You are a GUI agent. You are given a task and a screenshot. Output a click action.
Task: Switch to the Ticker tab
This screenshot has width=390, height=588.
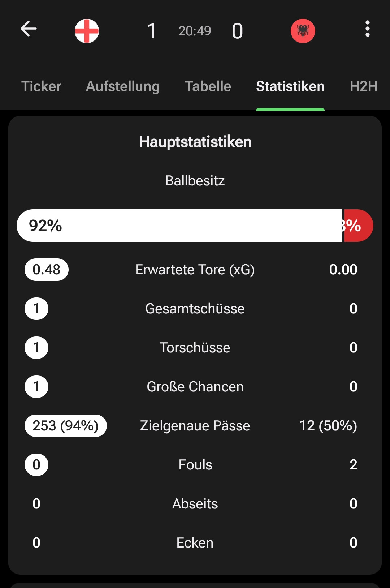[x=41, y=86]
